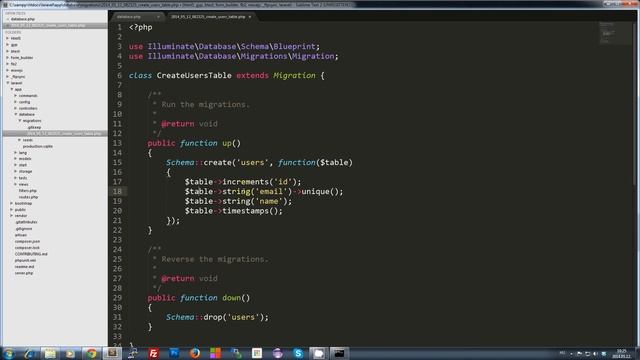Screen dimensions: 640x360
Task: Open the artisan file in sidebar
Action: point(20,235)
